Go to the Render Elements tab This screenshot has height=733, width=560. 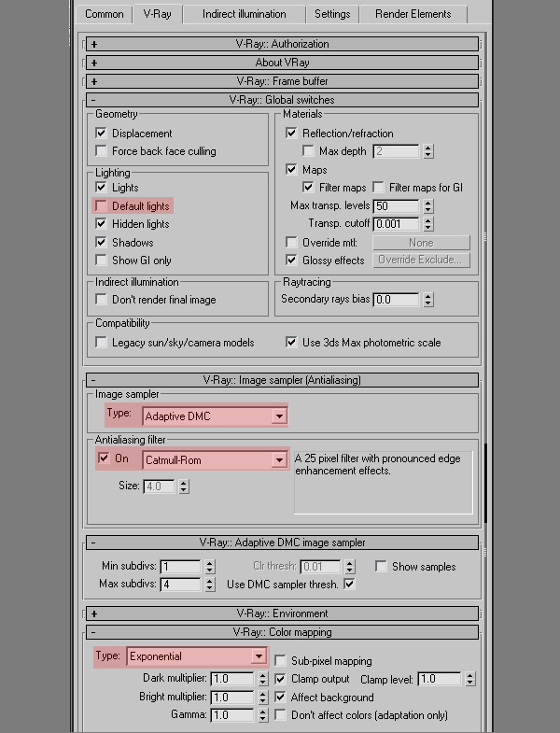coord(413,14)
